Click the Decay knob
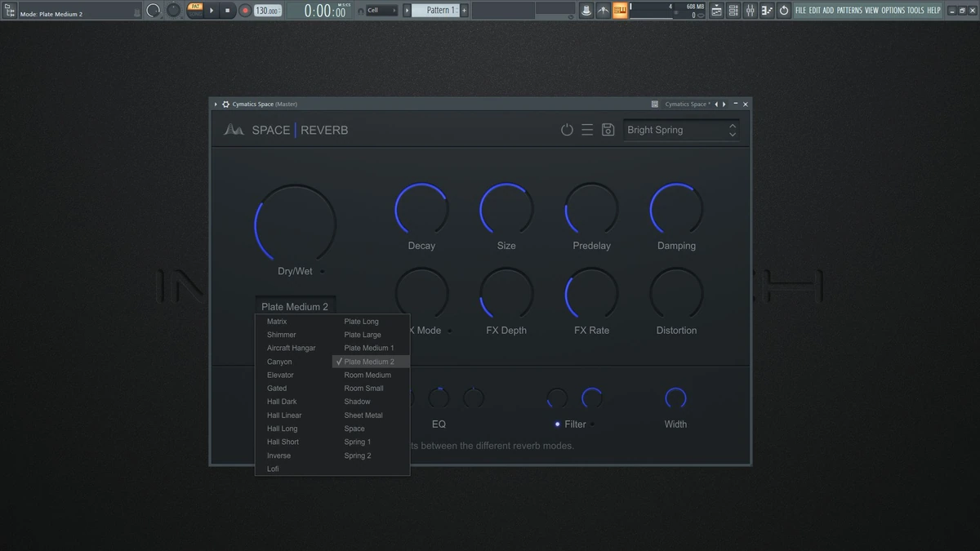The width and height of the screenshot is (980, 551). [x=421, y=209]
